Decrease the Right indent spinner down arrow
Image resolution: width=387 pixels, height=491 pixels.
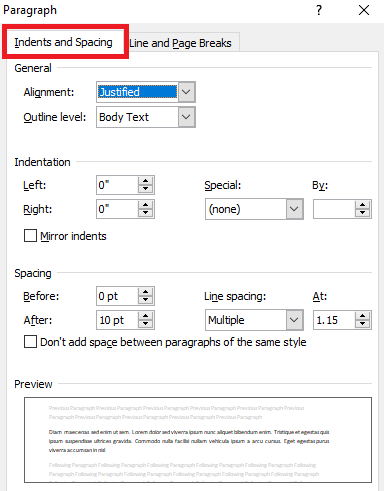145,213
